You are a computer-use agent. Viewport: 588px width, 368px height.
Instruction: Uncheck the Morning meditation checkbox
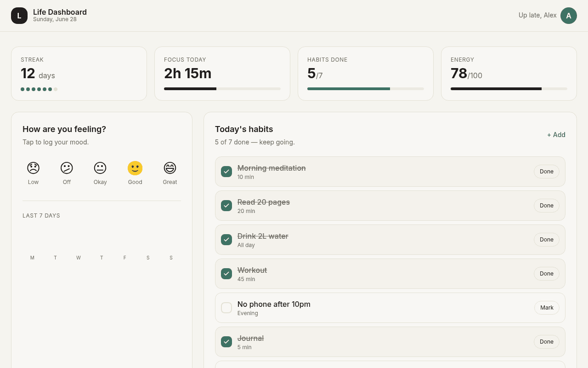pos(226,172)
